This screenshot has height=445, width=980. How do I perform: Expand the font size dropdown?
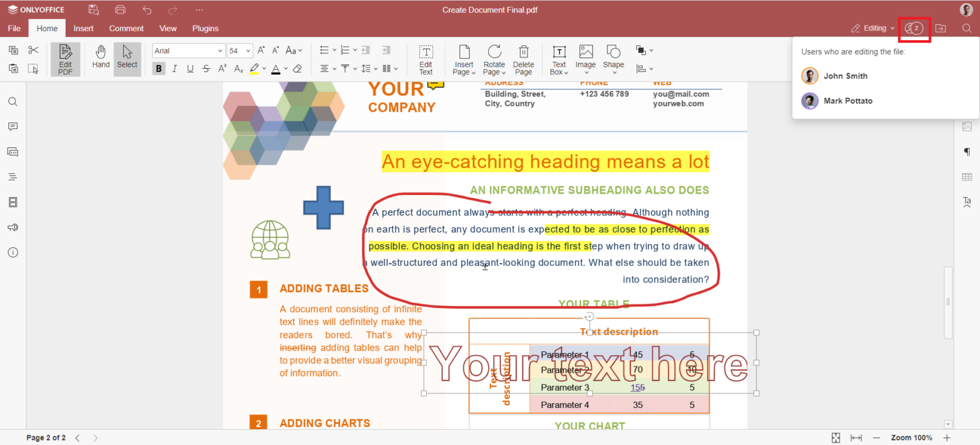point(249,50)
